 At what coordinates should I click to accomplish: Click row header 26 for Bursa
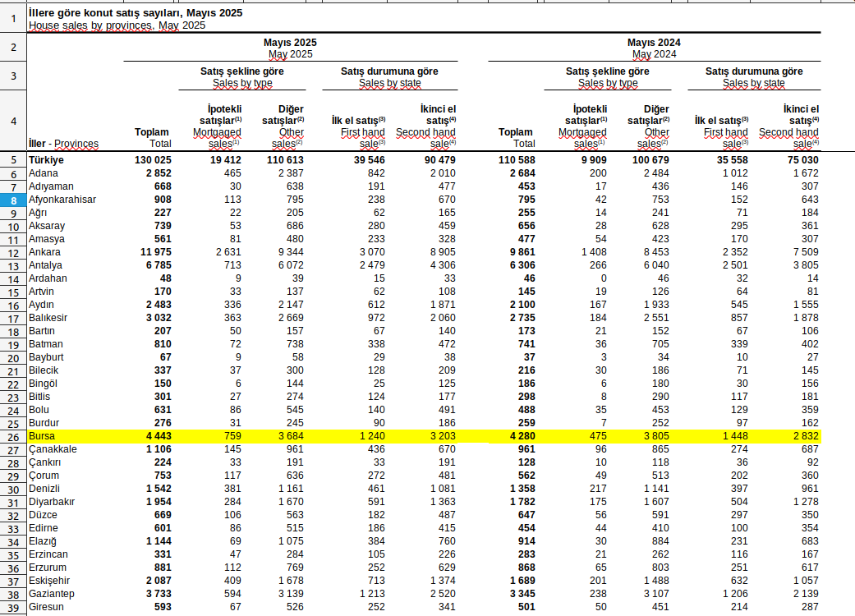13,436
